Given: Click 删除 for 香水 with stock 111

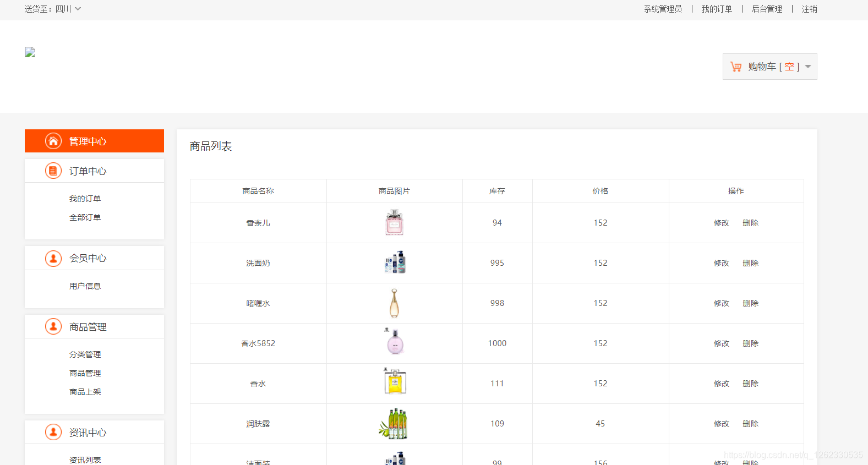Looking at the screenshot, I should (x=750, y=384).
